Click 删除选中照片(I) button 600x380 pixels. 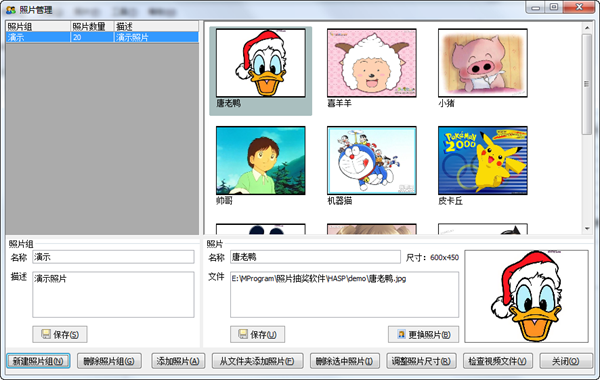click(344, 361)
